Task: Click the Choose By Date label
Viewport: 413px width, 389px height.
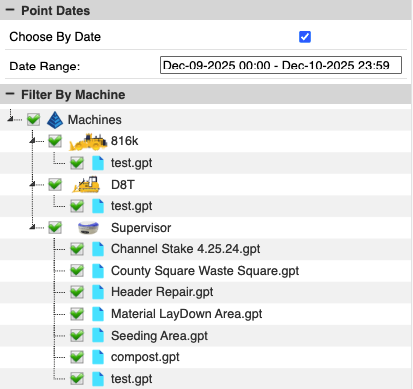Action: [x=55, y=37]
